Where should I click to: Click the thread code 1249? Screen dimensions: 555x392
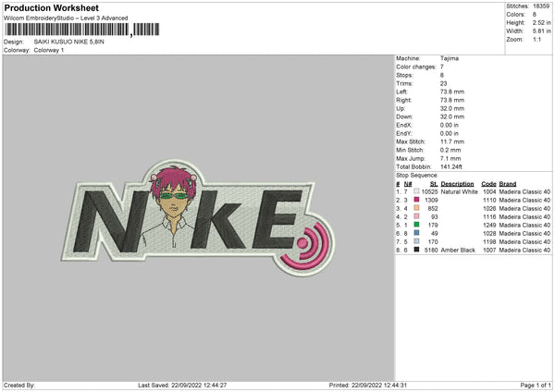[489, 225]
